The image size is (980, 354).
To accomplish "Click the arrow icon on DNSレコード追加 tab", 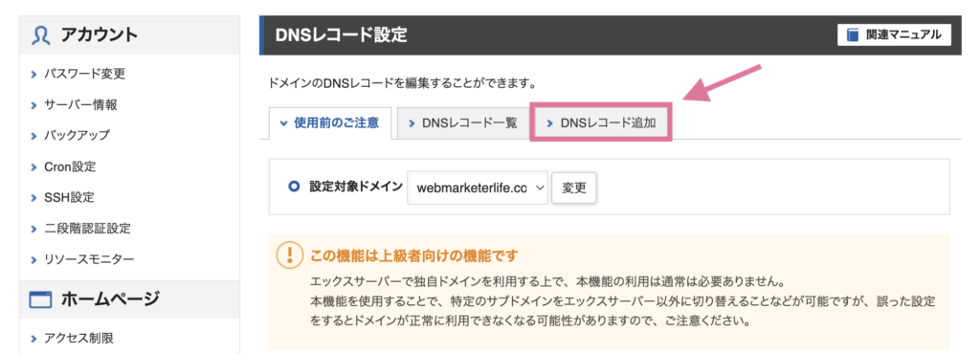I will click(550, 123).
